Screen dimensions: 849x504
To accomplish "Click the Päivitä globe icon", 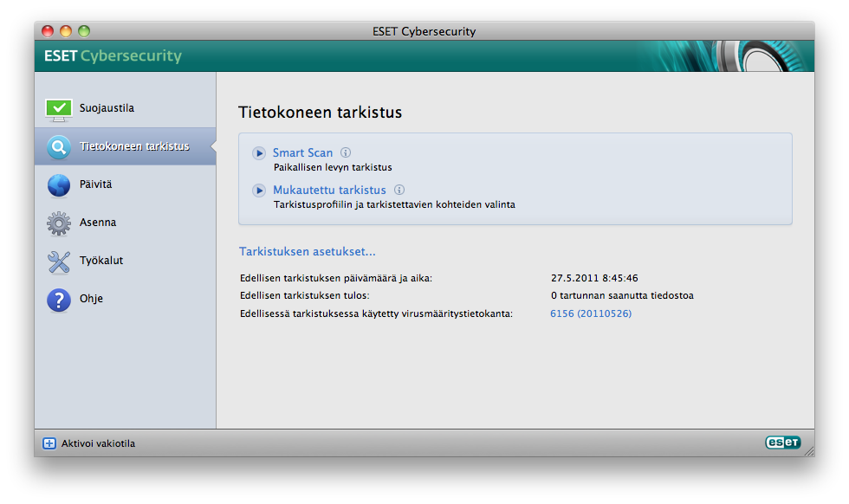I will 59,185.
